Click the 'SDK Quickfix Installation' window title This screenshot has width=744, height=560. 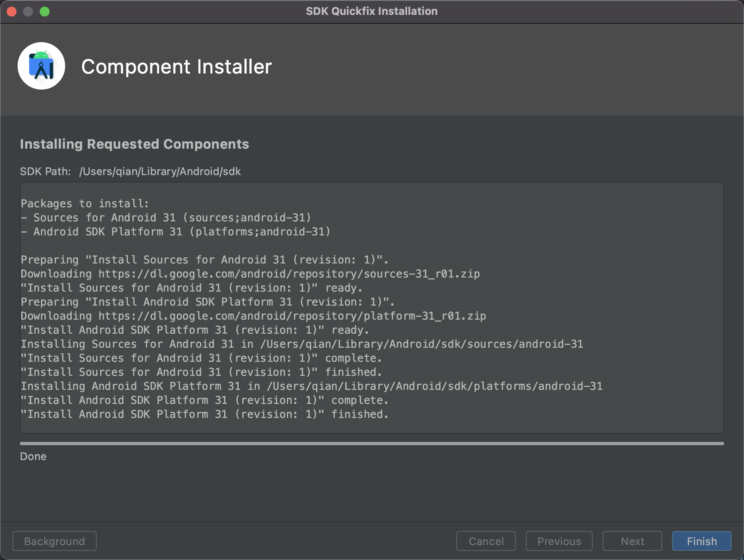(x=372, y=11)
